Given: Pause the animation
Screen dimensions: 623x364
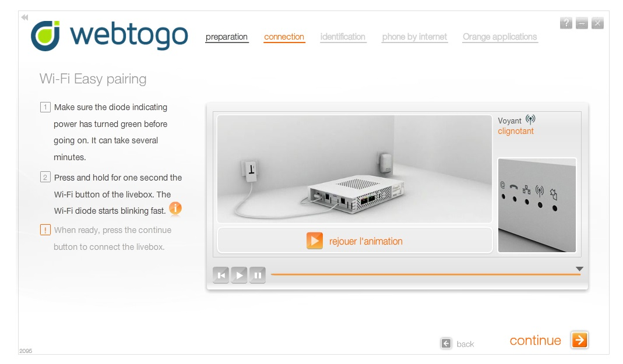Looking at the screenshot, I should [x=258, y=275].
